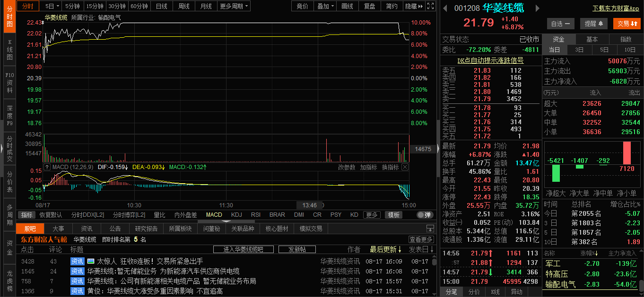Close the MACD indicator panel

pyautogui.click(x=405, y=167)
